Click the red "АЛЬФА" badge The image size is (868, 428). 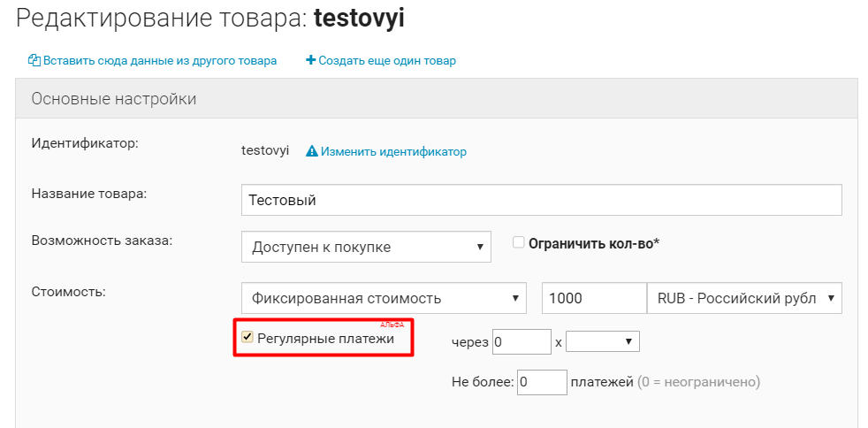392,325
